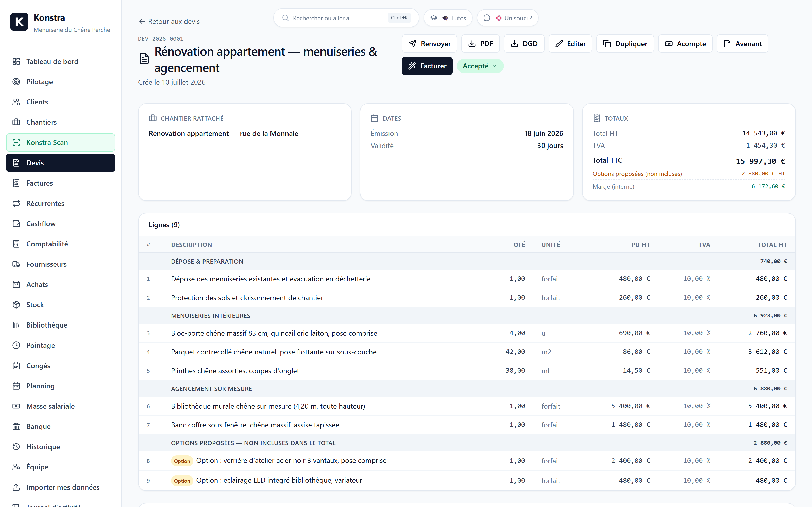Image resolution: width=812 pixels, height=507 pixels.
Task: Click the Facturer button
Action: point(427,66)
